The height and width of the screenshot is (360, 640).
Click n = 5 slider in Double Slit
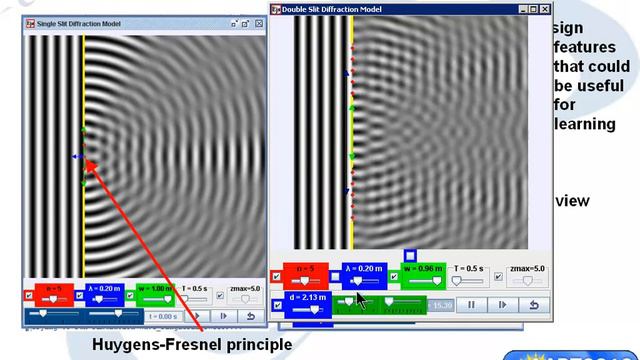point(306,281)
